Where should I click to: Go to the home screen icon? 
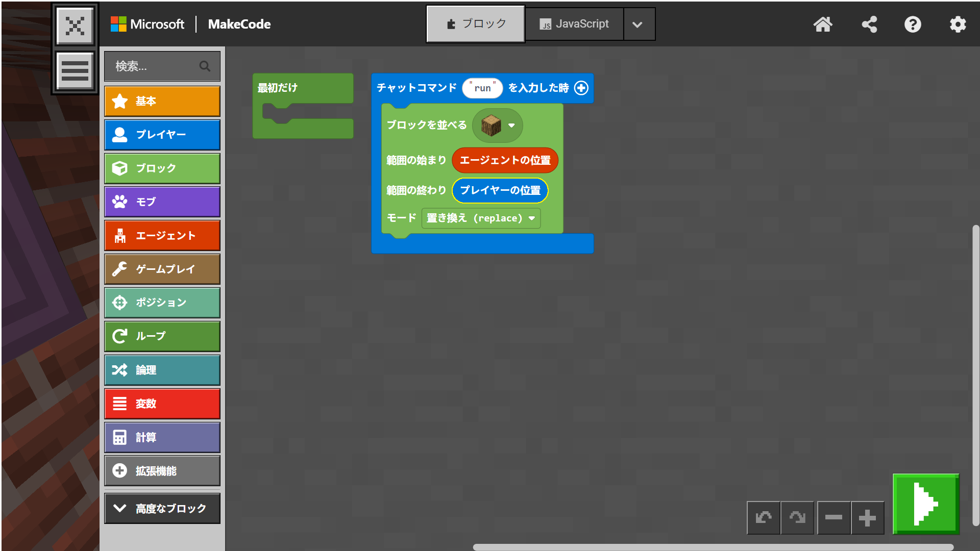coord(823,24)
